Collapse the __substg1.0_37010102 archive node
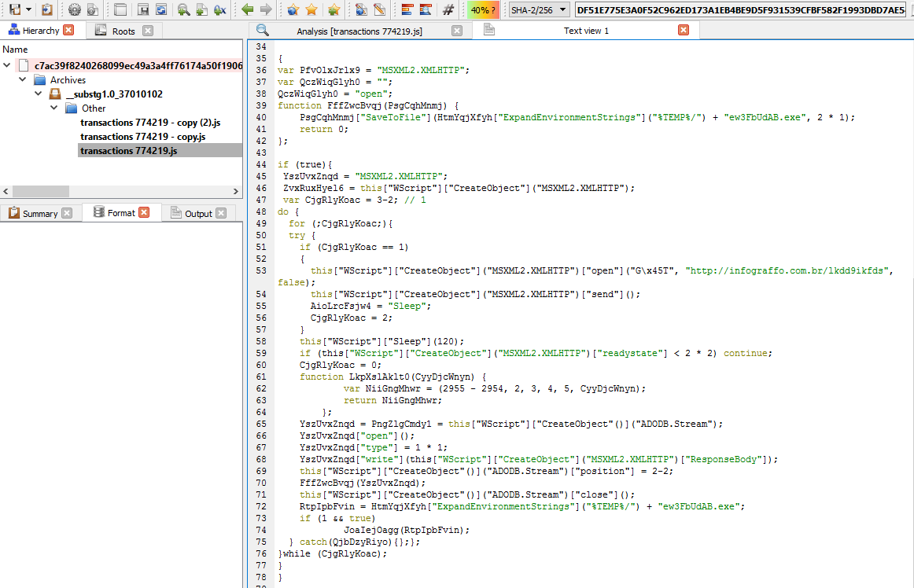 point(39,94)
